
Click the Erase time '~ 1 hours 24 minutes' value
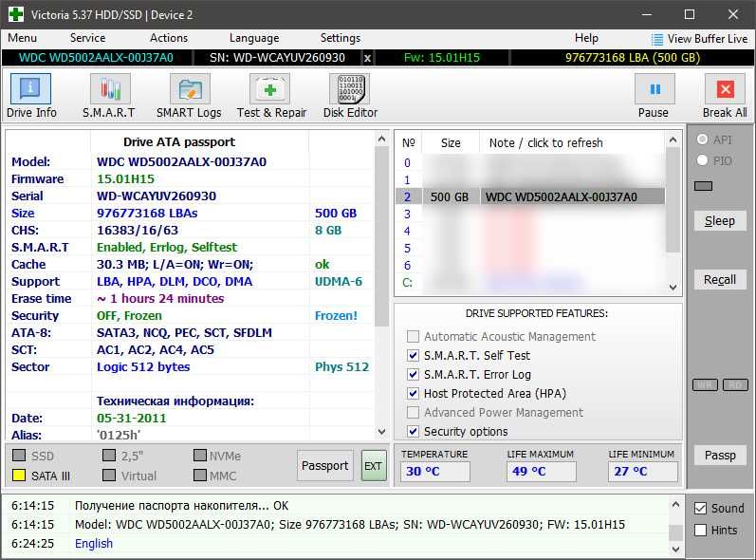click(x=160, y=299)
